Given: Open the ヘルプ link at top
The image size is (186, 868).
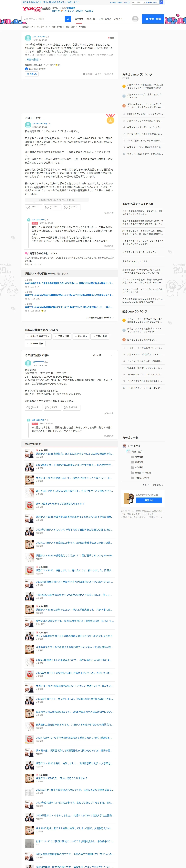Looking at the screenshot, I should pyautogui.click(x=127, y=2).
